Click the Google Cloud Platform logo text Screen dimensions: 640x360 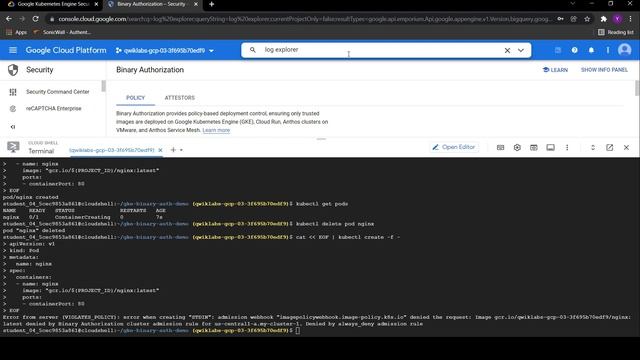pos(66,50)
